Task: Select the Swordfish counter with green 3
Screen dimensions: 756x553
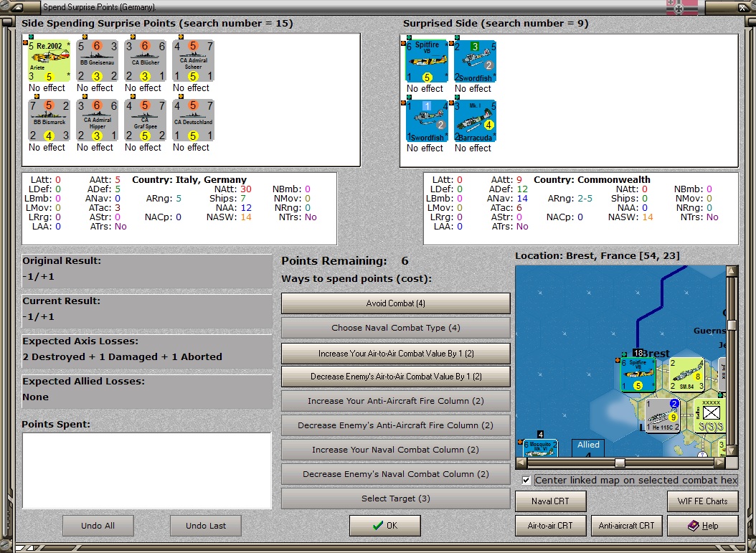Action: [475, 62]
